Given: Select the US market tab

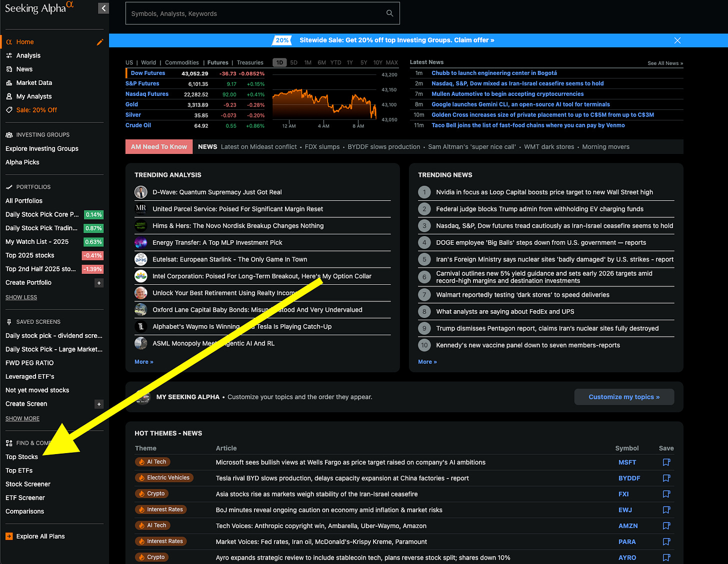Looking at the screenshot, I should click(129, 63).
